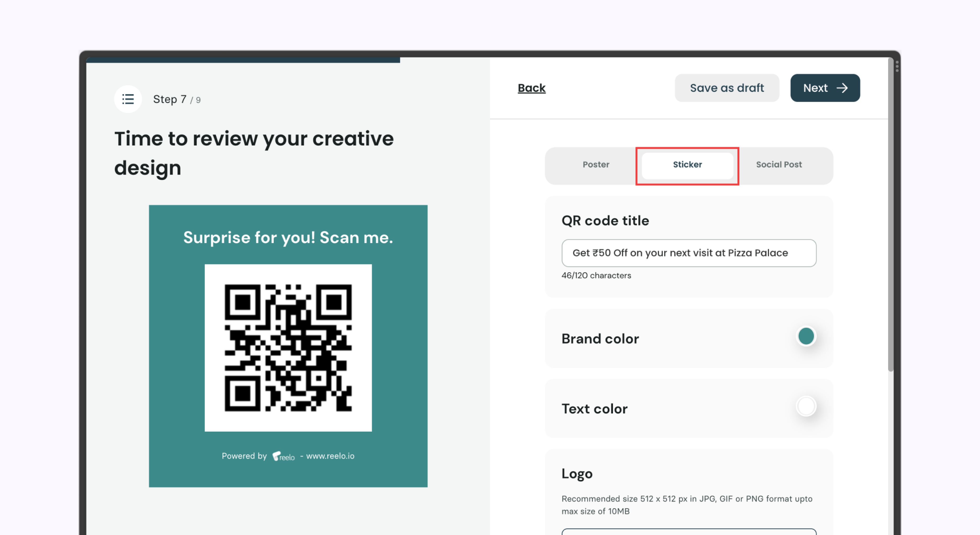Click 'www.reelo.io' text in preview
Image resolution: width=980 pixels, height=535 pixels.
330,456
